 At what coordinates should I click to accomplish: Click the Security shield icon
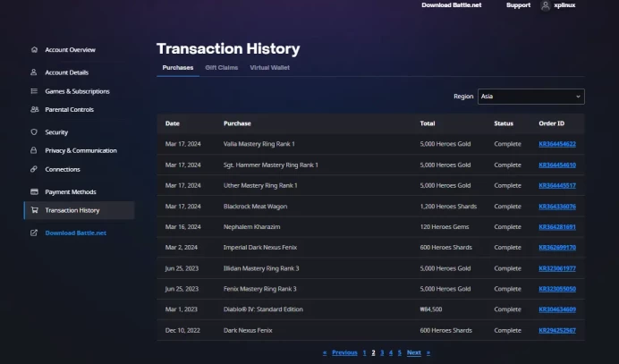point(34,131)
